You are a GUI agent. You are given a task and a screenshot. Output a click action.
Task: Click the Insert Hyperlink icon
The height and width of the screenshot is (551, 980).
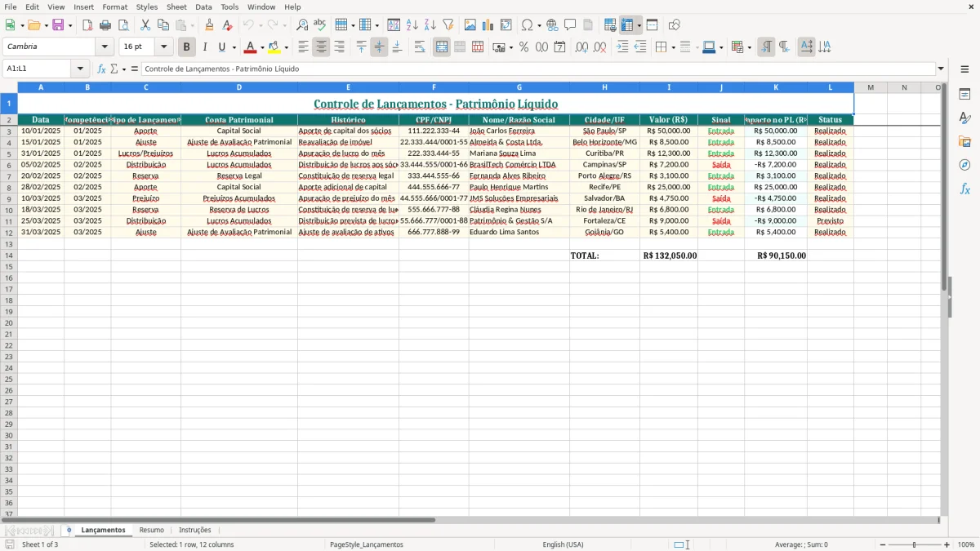pos(552,25)
